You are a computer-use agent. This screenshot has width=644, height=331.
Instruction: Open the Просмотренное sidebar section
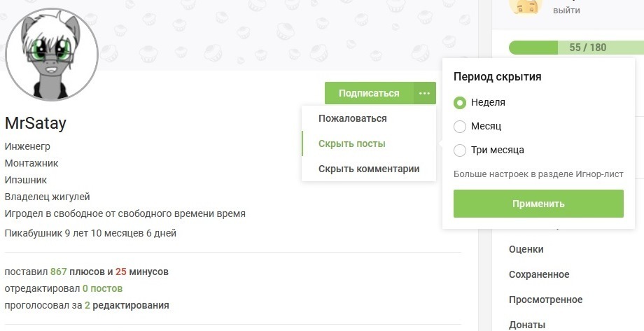coord(546,300)
